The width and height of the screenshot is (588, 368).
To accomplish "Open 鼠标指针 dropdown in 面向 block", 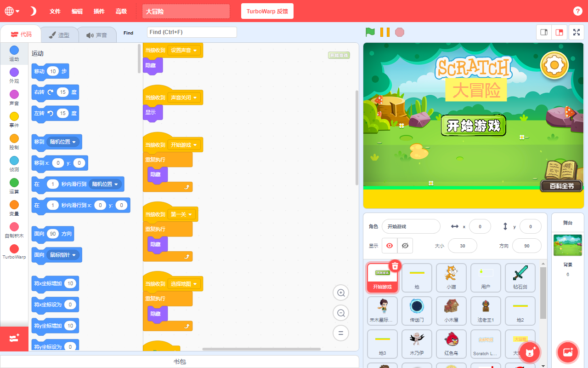I will tap(63, 255).
